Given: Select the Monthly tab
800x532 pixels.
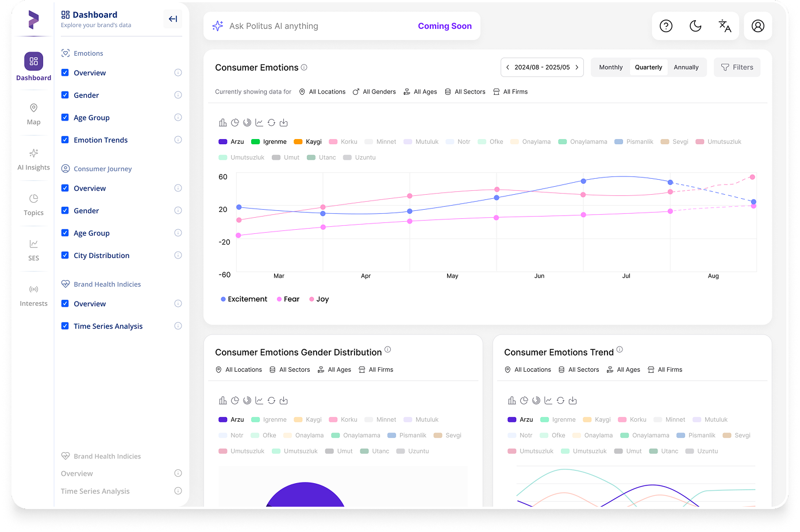Looking at the screenshot, I should click(610, 67).
